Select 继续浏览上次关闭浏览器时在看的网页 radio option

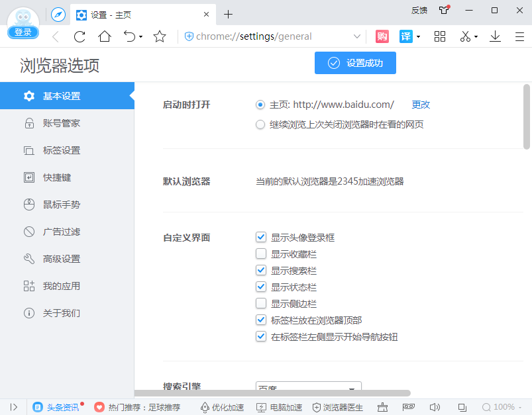coord(260,125)
